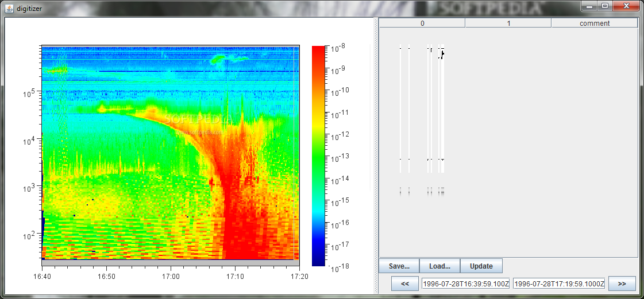644x299 pixels.
Task: Click the Java icon in digitizer title bar
Action: coord(9,8)
